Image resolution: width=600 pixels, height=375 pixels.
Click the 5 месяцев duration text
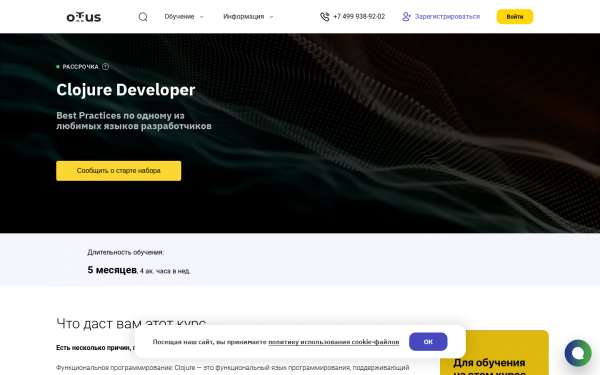(112, 270)
